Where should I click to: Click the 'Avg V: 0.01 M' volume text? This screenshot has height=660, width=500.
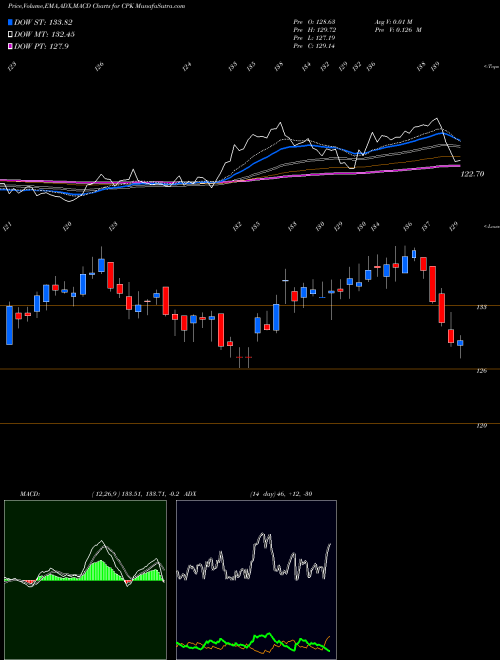(393, 22)
